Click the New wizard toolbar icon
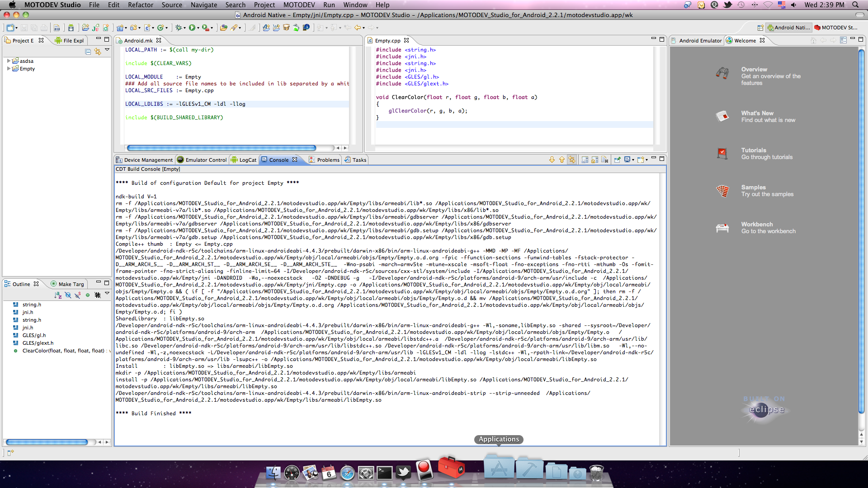 pyautogui.click(x=10, y=28)
